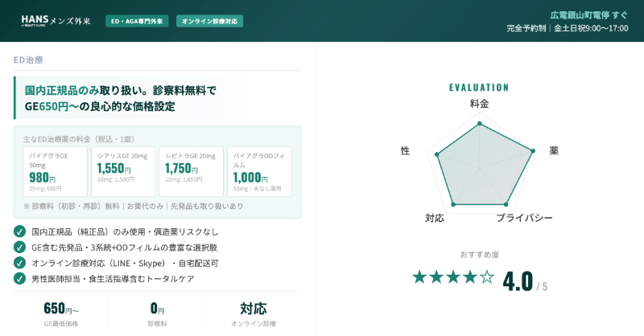Select the オンライン診療対応 header tag
Viewport: 644px width, 336px height.
(x=209, y=21)
